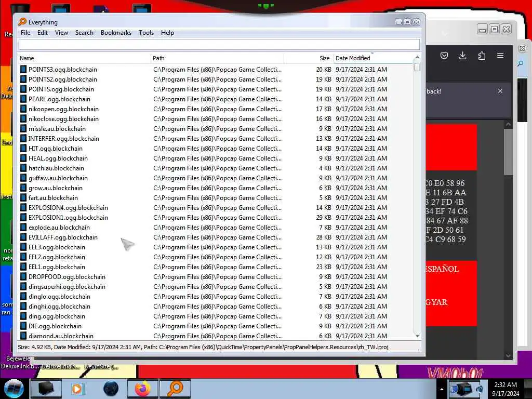This screenshot has height=399, width=532.
Task: Select dinghi.ogg.blockchain file name
Action: coord(59,307)
